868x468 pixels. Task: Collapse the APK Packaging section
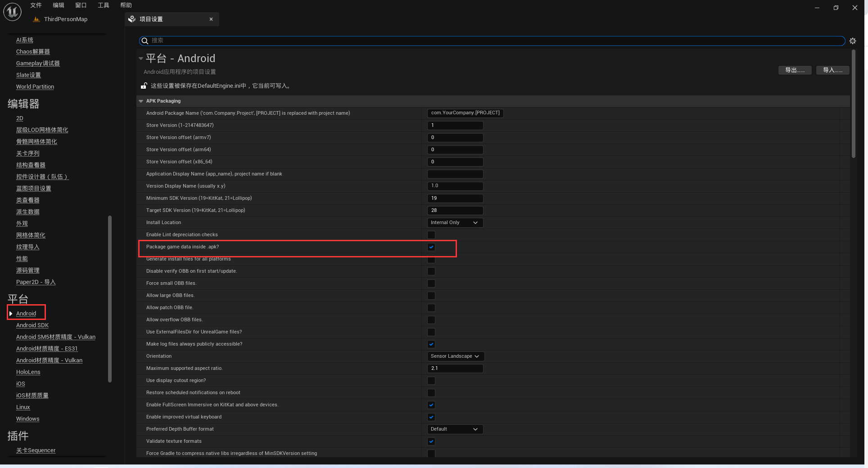click(141, 101)
